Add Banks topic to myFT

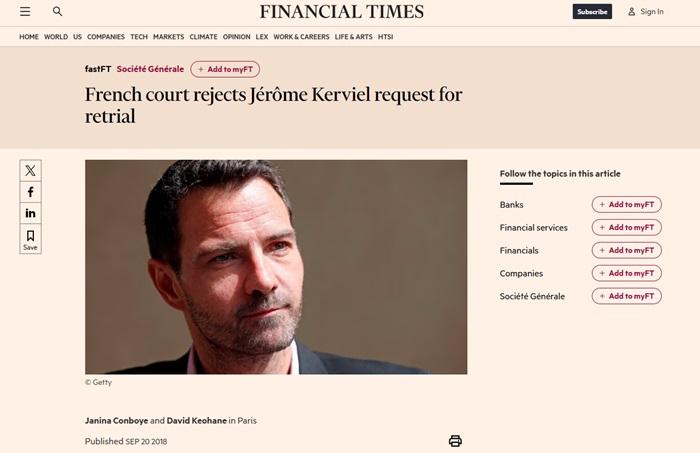click(626, 205)
